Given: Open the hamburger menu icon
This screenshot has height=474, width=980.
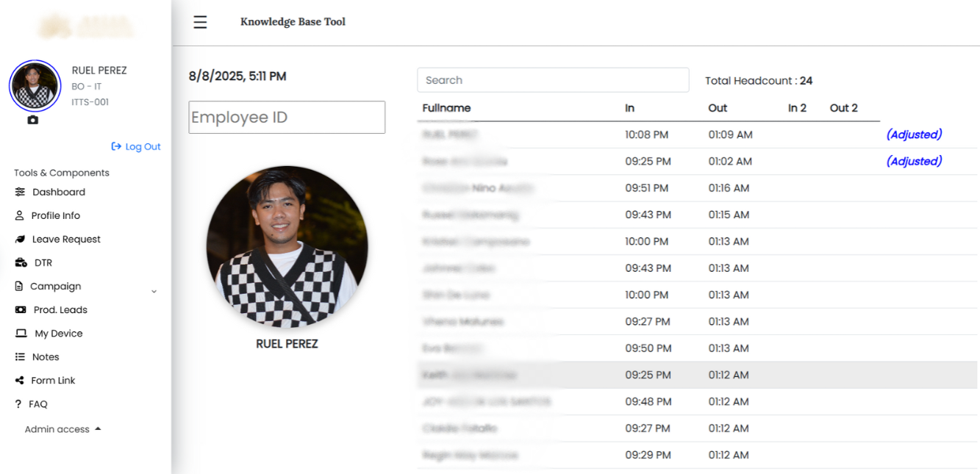Looking at the screenshot, I should tap(200, 22).
